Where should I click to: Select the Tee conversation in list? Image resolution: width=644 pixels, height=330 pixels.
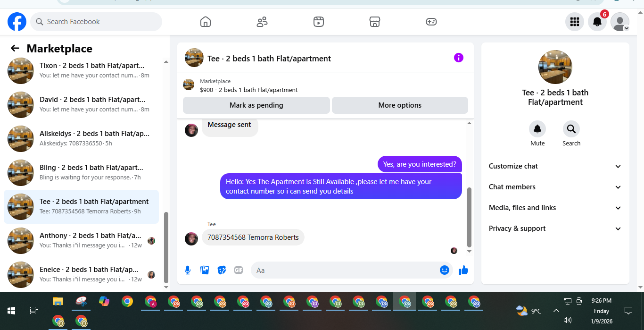[81, 207]
